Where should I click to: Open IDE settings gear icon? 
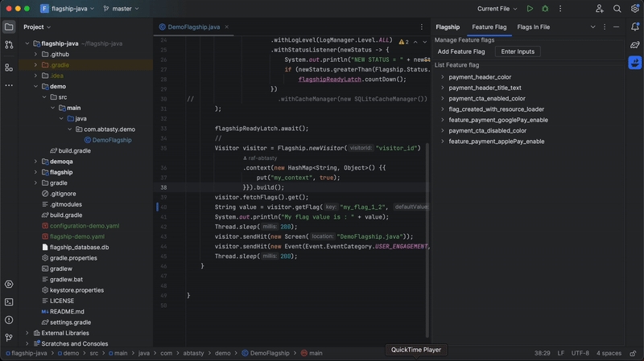tap(634, 9)
